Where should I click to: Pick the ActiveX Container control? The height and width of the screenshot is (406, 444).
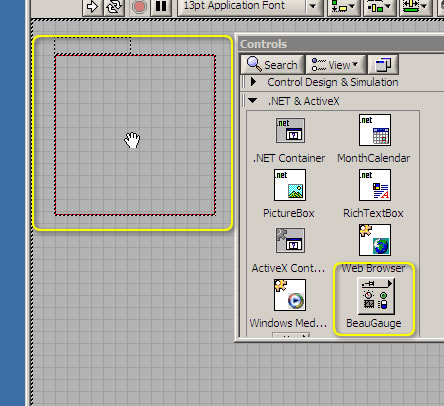click(x=290, y=240)
